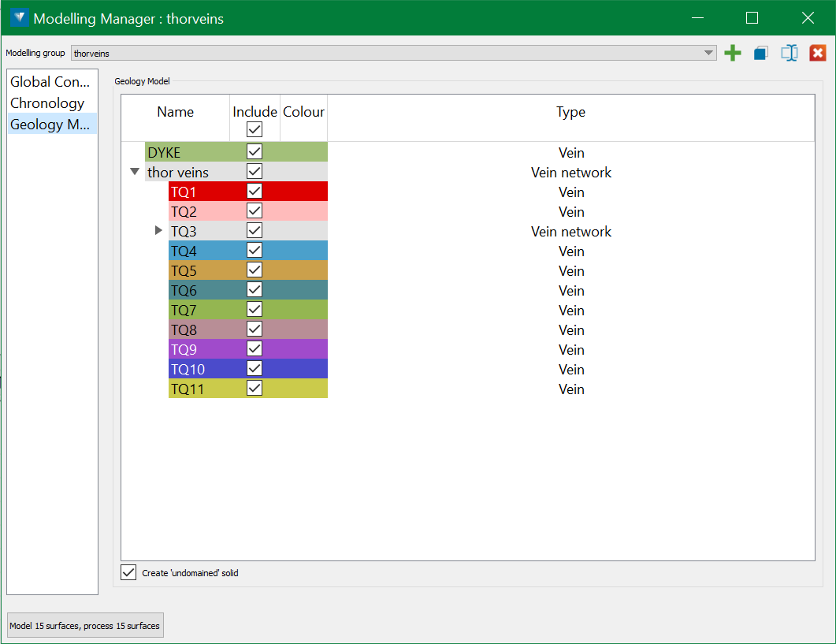The height and width of the screenshot is (644, 836).
Task: Click Model 15 surfaces, process 15 surfaces button
Action: click(x=85, y=626)
